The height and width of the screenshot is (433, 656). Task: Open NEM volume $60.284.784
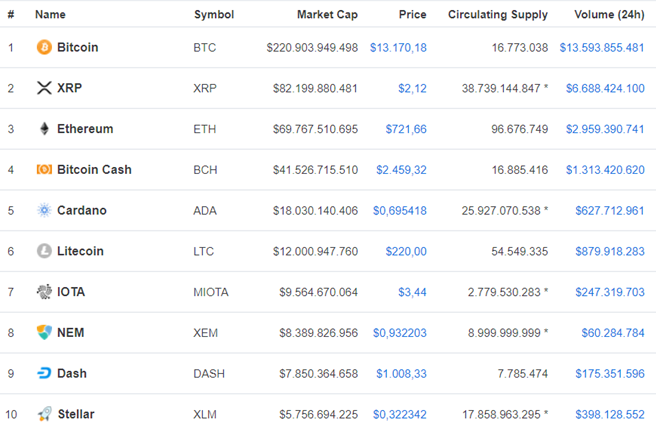(613, 333)
